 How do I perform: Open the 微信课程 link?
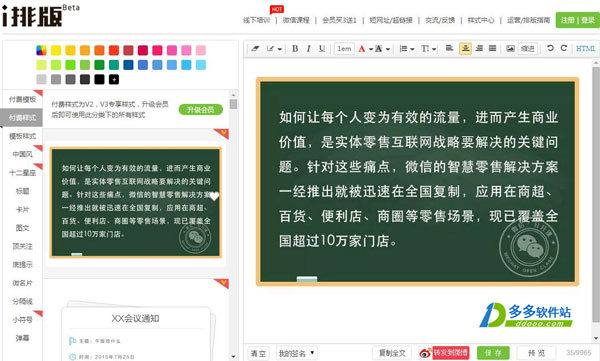pyautogui.click(x=296, y=20)
